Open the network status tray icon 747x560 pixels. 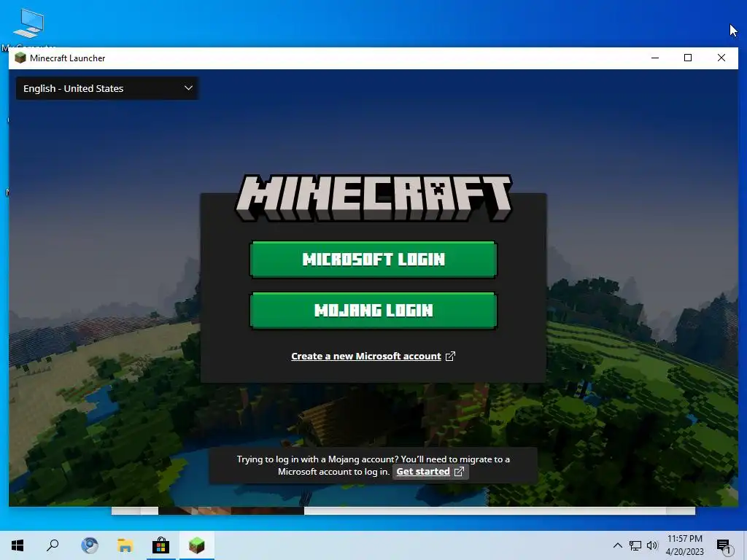click(635, 545)
